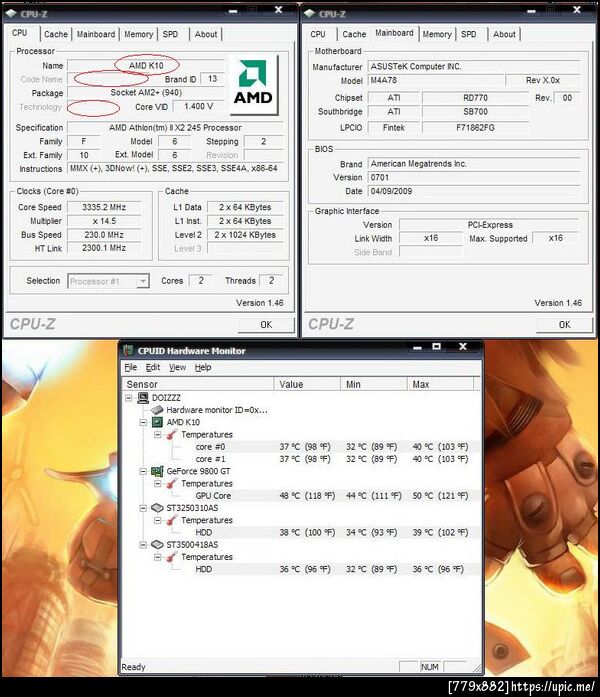Switch to CPU tab in right CPU-Z window
The height and width of the screenshot is (697, 600).
coord(318,34)
